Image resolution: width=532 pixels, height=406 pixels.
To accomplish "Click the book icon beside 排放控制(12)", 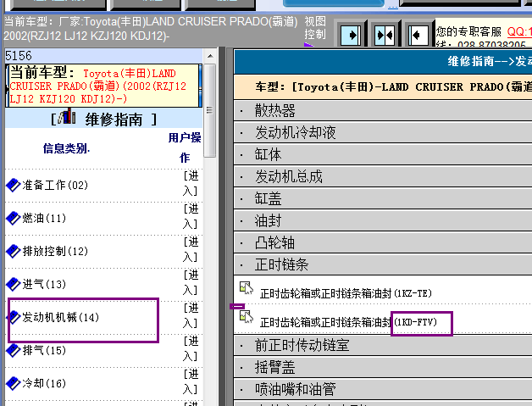I will pos(14,251).
